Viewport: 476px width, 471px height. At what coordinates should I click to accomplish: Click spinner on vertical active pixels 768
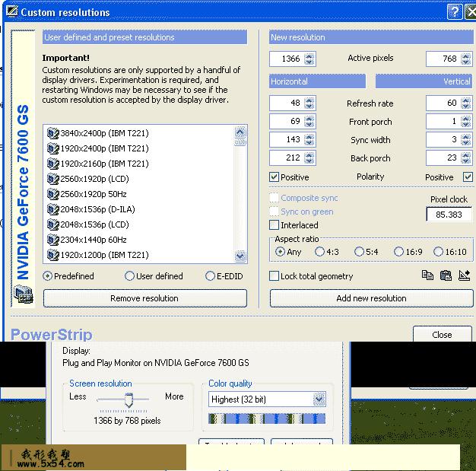(x=466, y=59)
